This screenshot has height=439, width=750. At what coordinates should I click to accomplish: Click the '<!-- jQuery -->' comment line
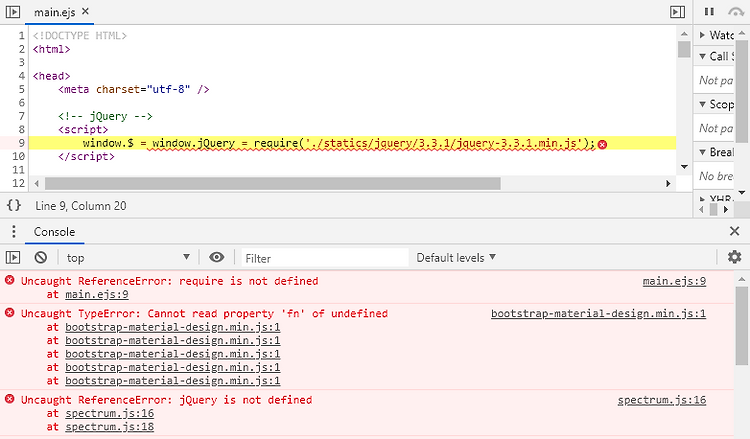click(105, 116)
